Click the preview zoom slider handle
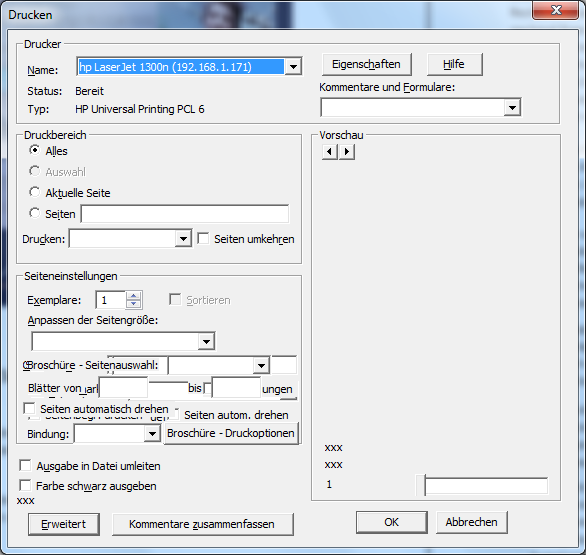Viewport: 586px width, 555px height. click(421, 485)
